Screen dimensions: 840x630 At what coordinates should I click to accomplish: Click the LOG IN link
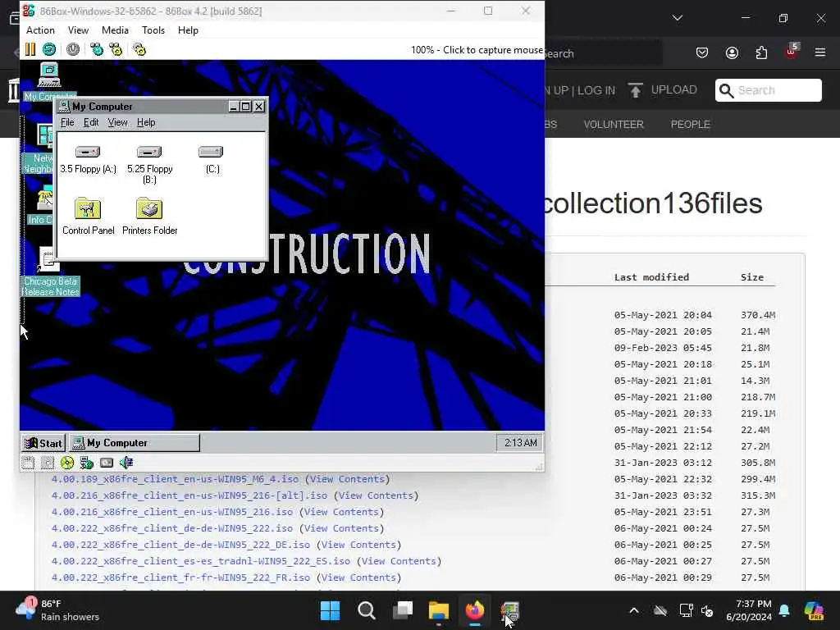[596, 90]
